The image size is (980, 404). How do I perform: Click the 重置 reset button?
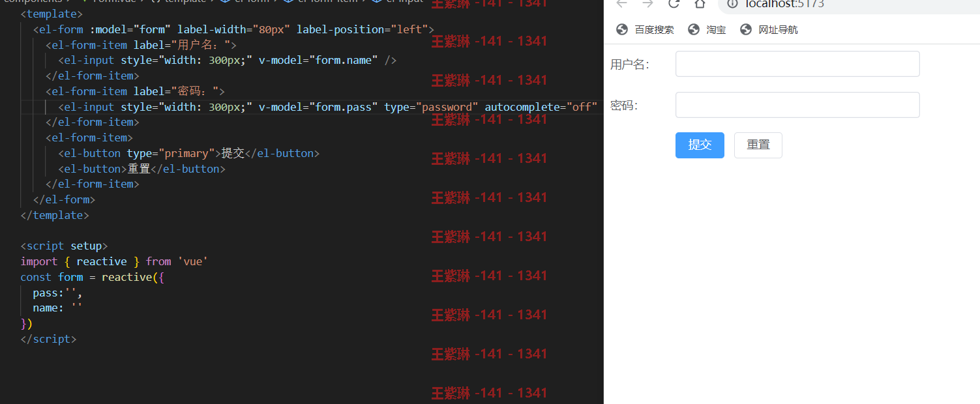pyautogui.click(x=758, y=145)
